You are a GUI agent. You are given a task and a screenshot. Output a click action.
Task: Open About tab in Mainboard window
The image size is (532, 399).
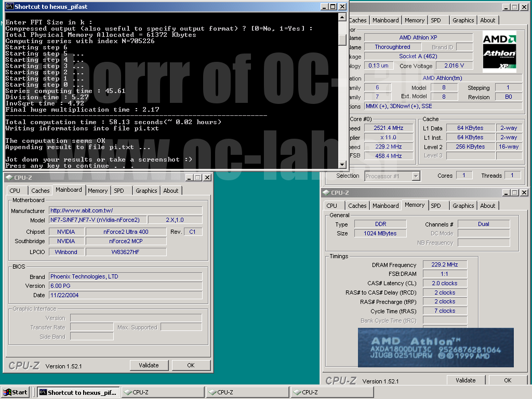pos(170,191)
